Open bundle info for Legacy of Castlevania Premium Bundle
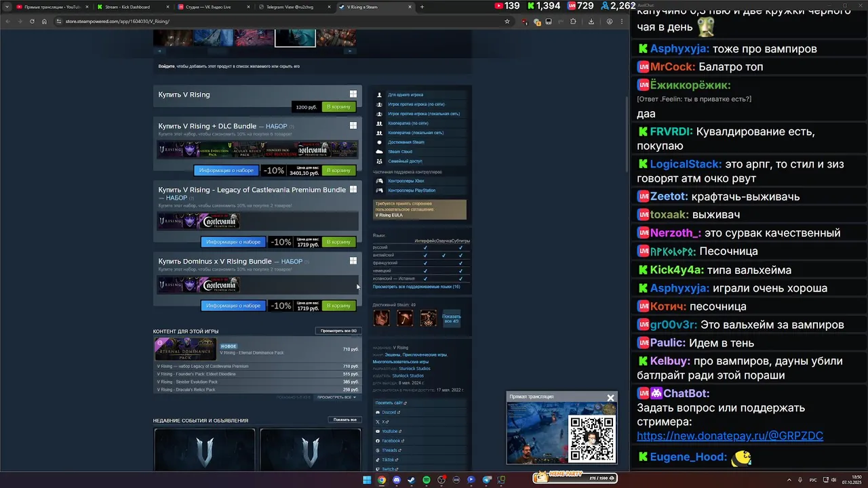The width and height of the screenshot is (868, 488). [233, 242]
